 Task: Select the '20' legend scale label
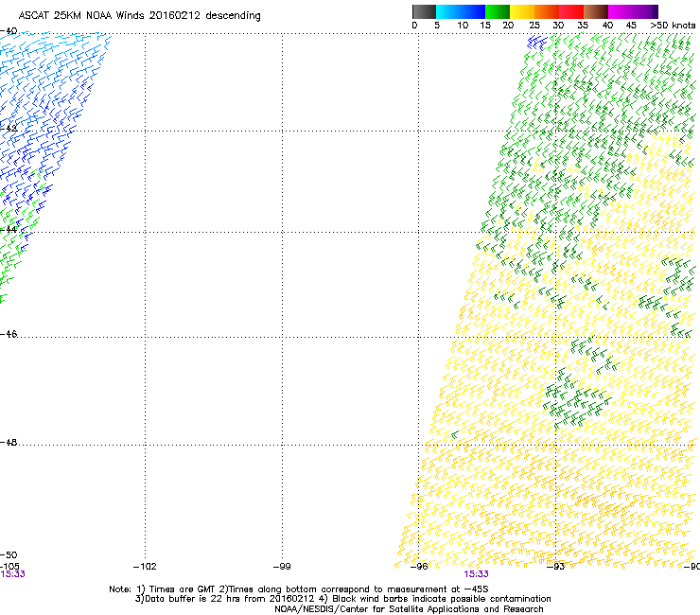(508, 26)
